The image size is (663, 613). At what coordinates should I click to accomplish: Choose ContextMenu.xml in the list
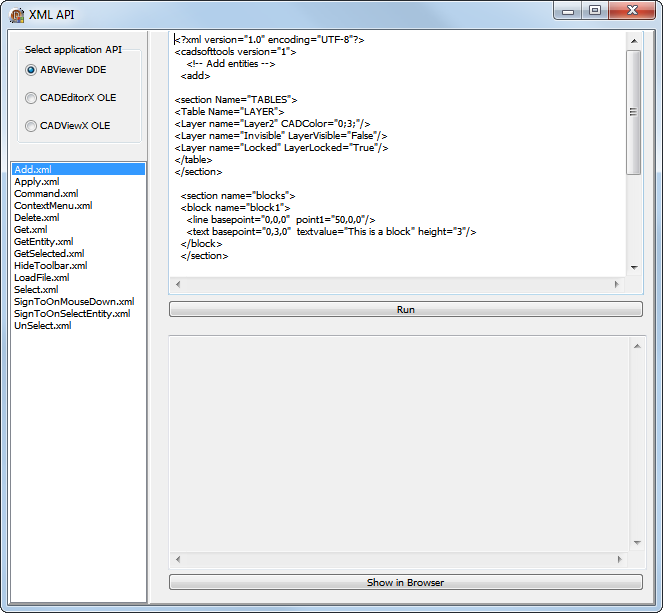[x=78, y=206]
